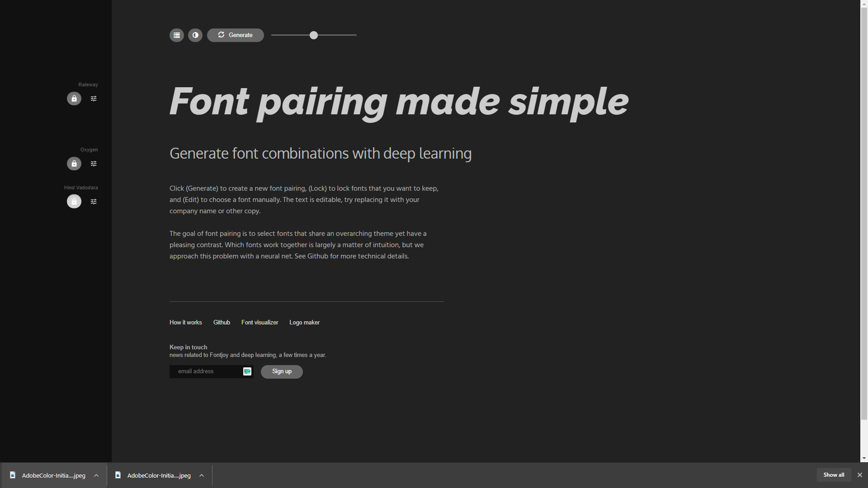The image size is (868, 488).
Task: Click the Sign up button
Action: pos(281,372)
